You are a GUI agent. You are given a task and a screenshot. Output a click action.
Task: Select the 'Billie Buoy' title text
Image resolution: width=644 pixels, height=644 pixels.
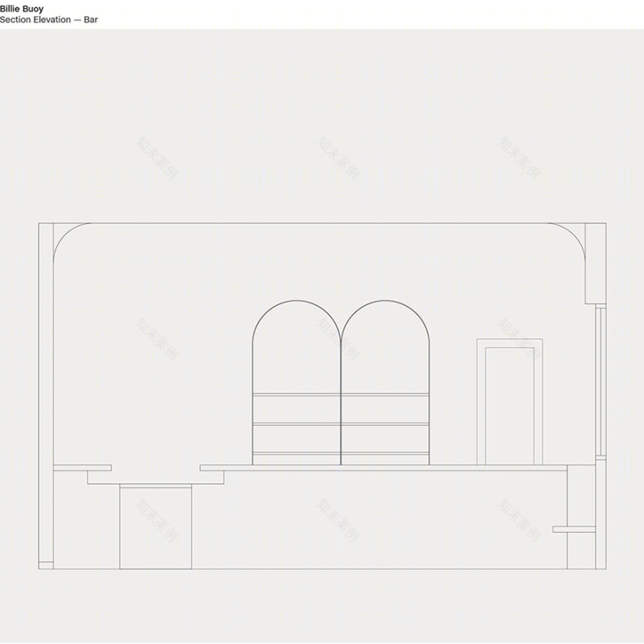(22, 9)
